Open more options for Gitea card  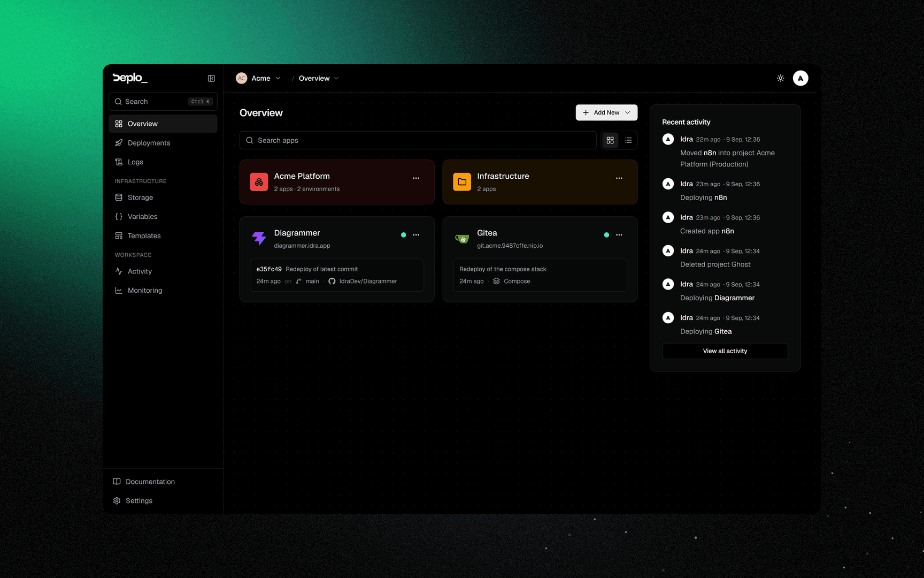[619, 235]
